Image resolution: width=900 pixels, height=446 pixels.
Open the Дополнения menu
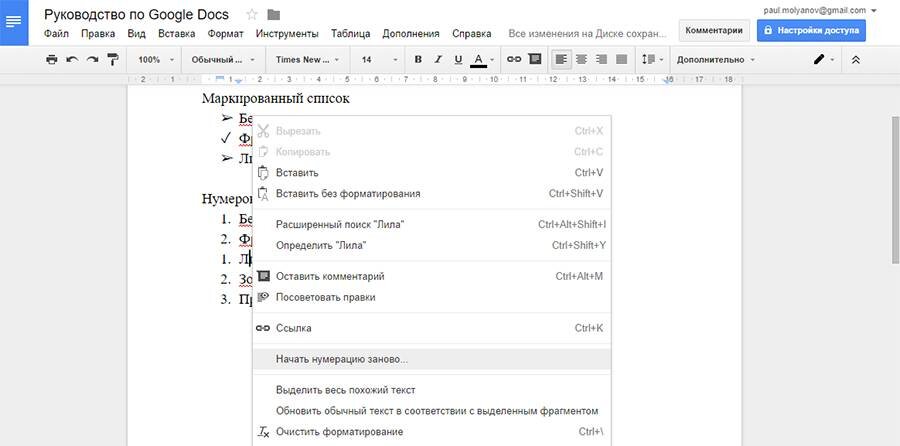tap(411, 34)
